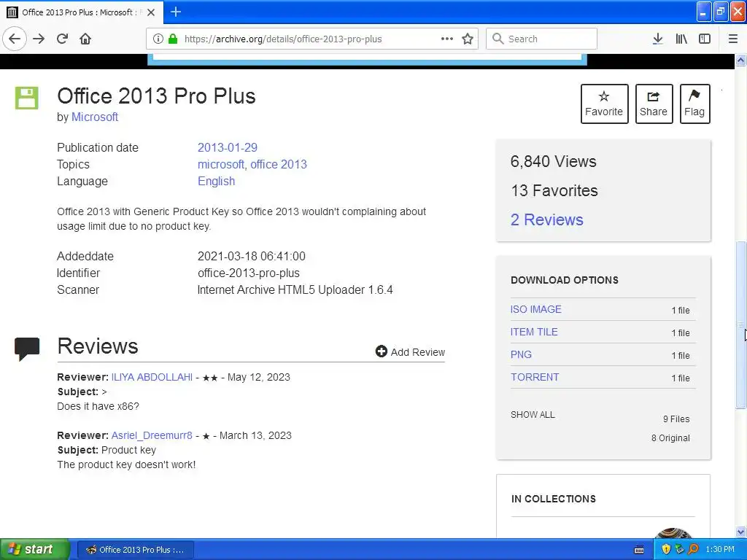Open the microsoft topic link

(220, 164)
